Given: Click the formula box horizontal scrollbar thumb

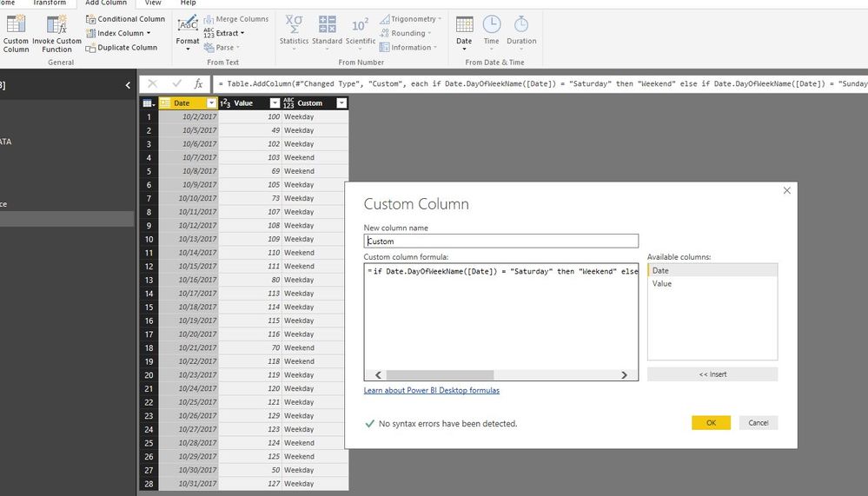Looking at the screenshot, I should (x=440, y=374).
